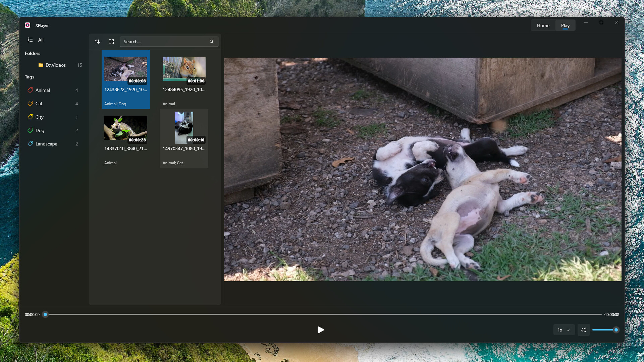The height and width of the screenshot is (362, 644).
Task: Show All videos in sidebar
Action: 41,40
